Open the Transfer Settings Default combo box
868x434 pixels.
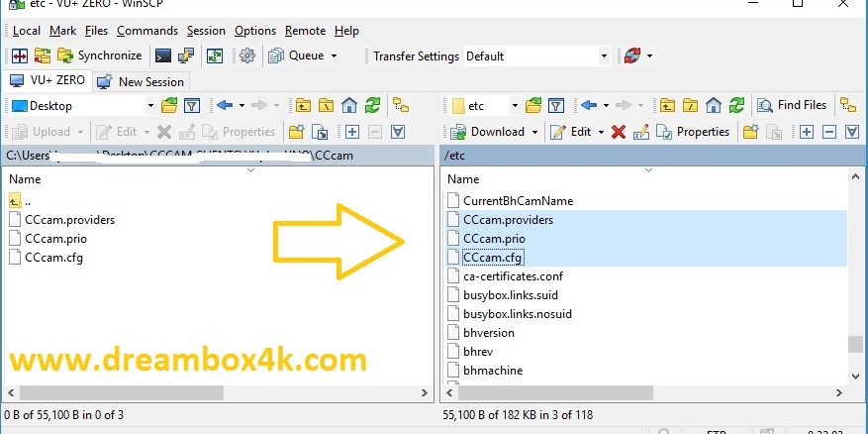coord(536,55)
